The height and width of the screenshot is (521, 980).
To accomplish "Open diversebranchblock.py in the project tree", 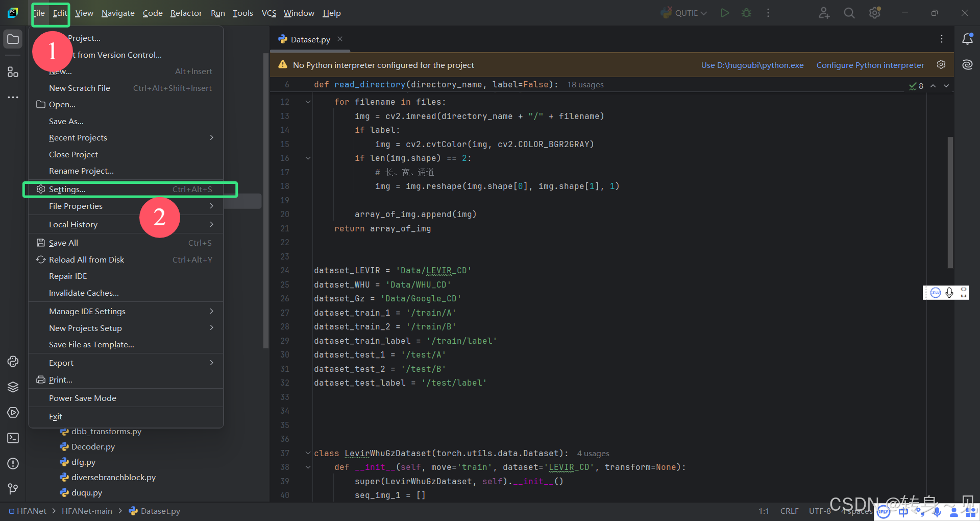I will point(113,477).
